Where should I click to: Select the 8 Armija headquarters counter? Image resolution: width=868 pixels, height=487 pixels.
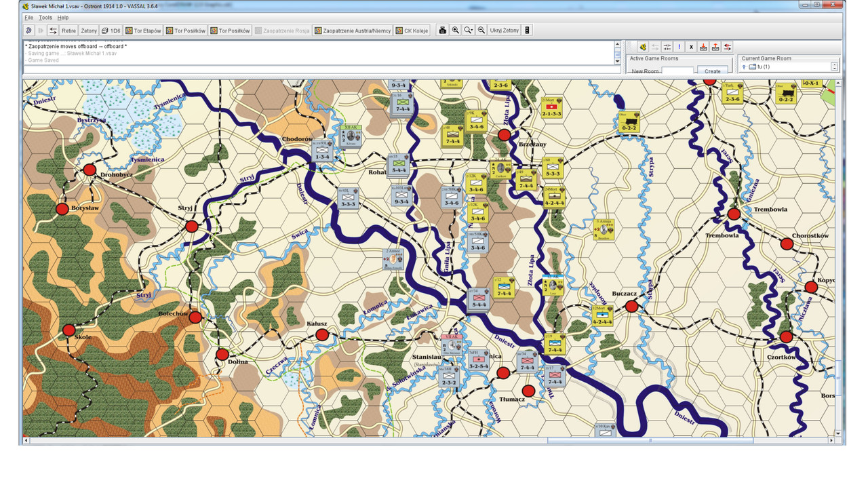click(604, 229)
